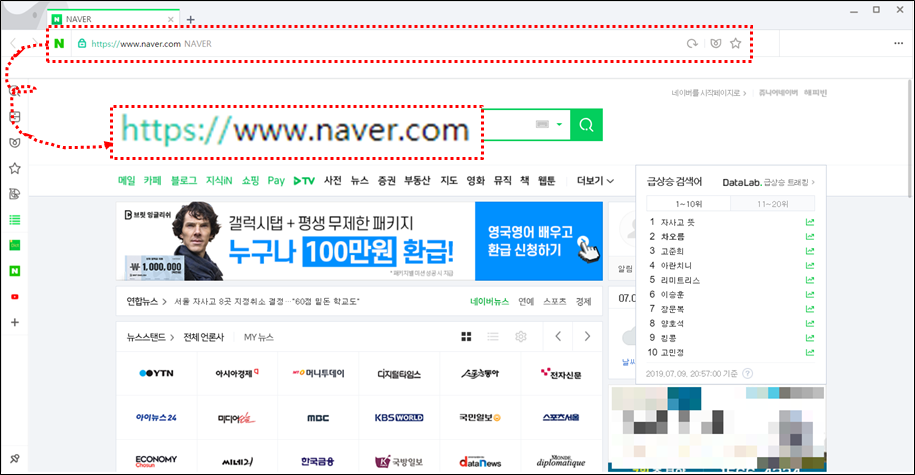Open the on-screen keyboard icon in search box

tap(542, 124)
